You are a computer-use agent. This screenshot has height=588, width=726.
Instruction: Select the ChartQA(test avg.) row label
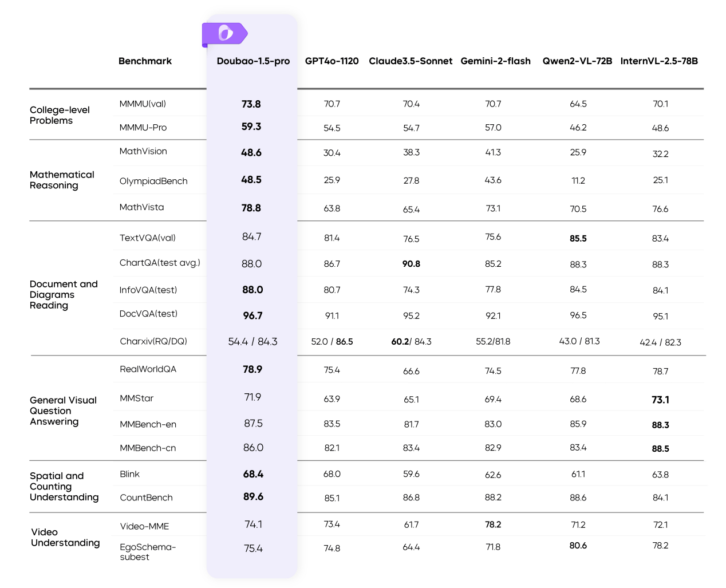point(160,263)
